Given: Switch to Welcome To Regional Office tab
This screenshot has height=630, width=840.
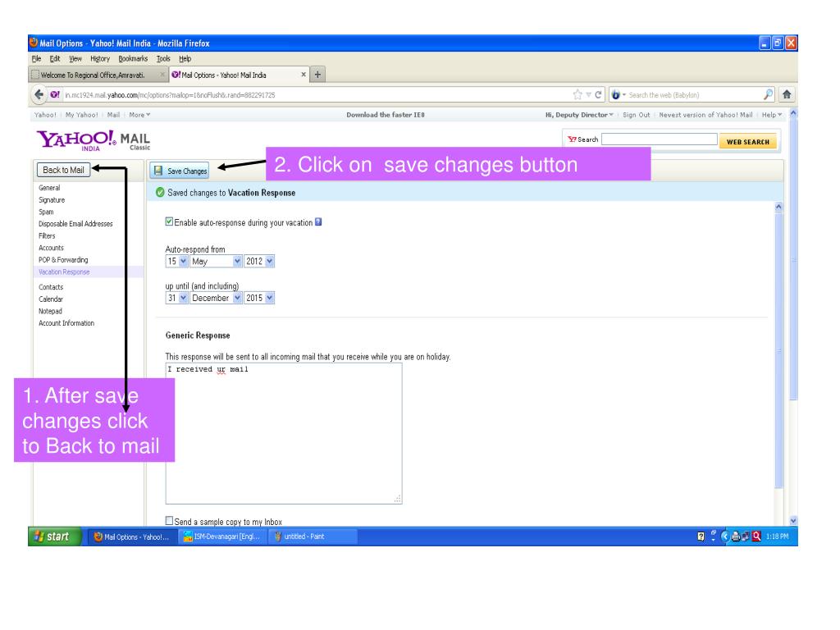Looking at the screenshot, I should click(x=98, y=75).
